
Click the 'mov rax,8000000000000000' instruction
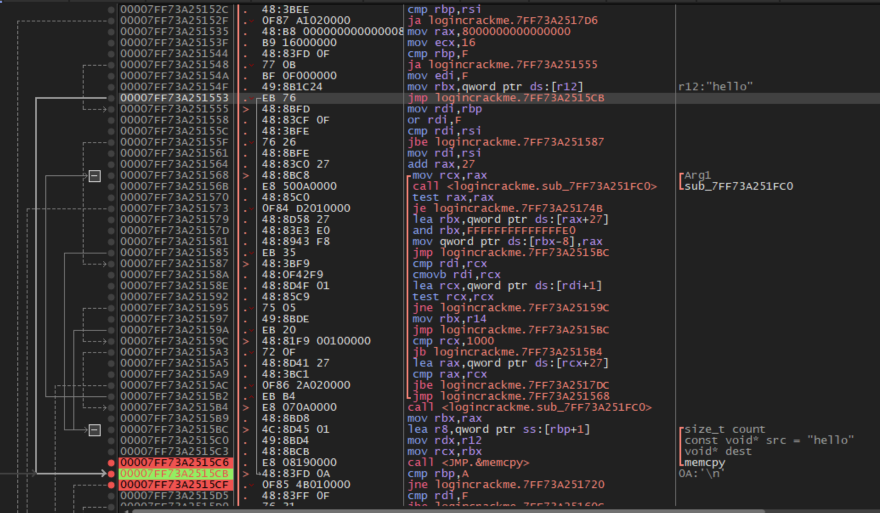pyautogui.click(x=489, y=31)
